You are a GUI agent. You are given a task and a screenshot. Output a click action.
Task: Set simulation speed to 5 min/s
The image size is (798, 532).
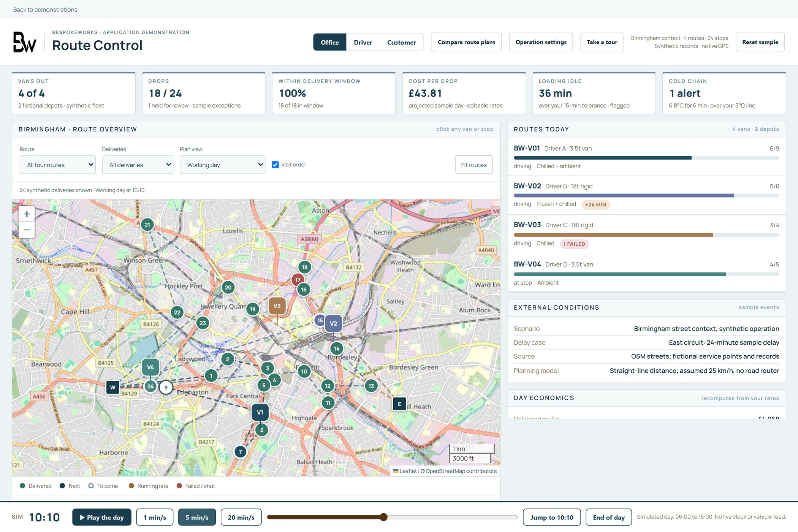click(x=197, y=517)
